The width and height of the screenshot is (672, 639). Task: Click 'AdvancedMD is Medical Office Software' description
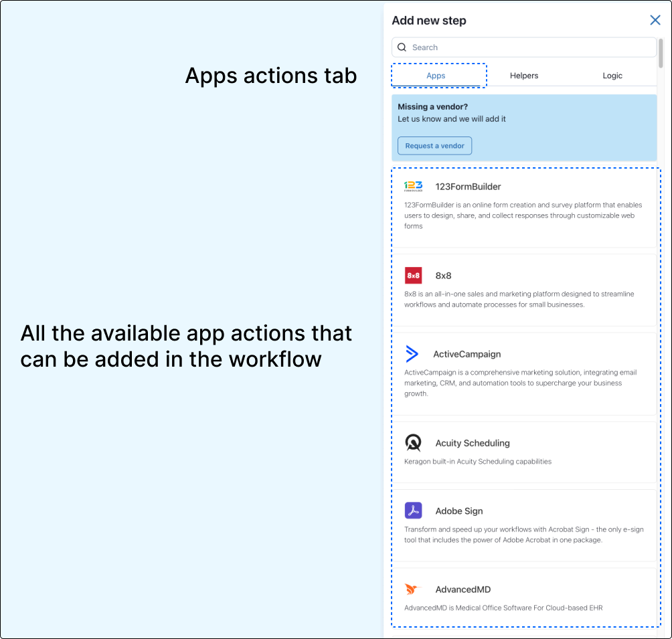[503, 608]
